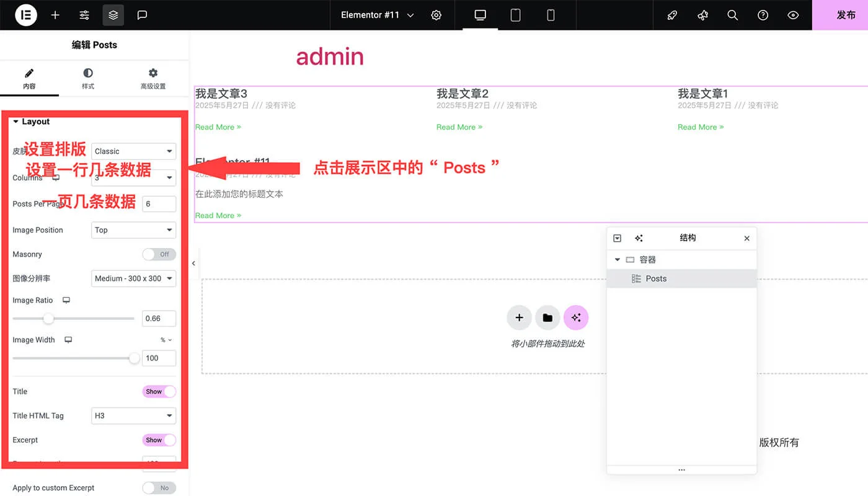Switch to the 样式 tab
This screenshot has height=496, width=868.
pyautogui.click(x=88, y=79)
